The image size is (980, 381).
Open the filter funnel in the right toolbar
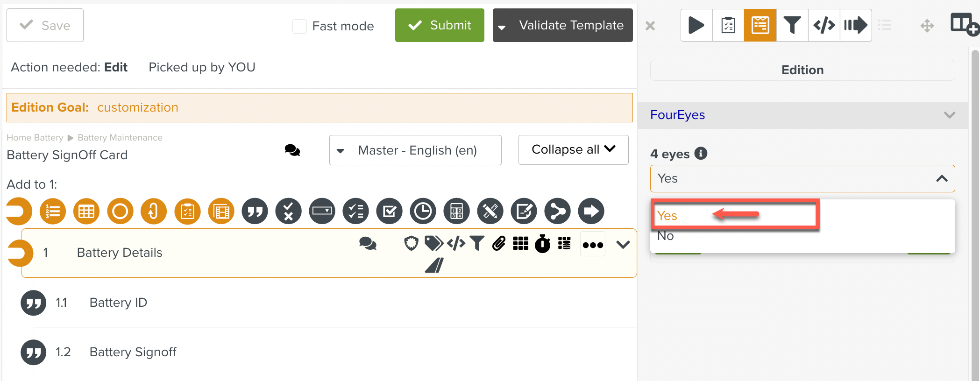pyautogui.click(x=792, y=25)
